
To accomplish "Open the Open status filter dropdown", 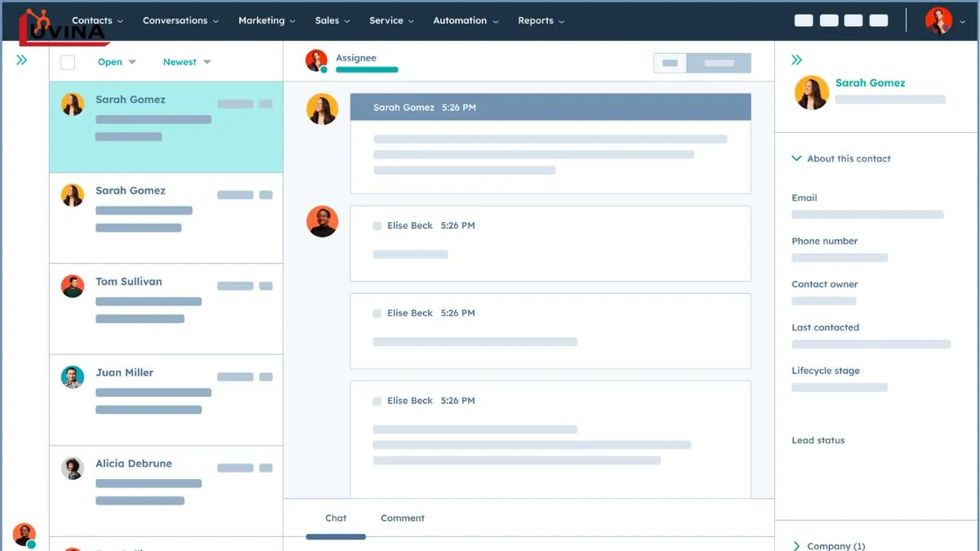I will click(x=117, y=62).
